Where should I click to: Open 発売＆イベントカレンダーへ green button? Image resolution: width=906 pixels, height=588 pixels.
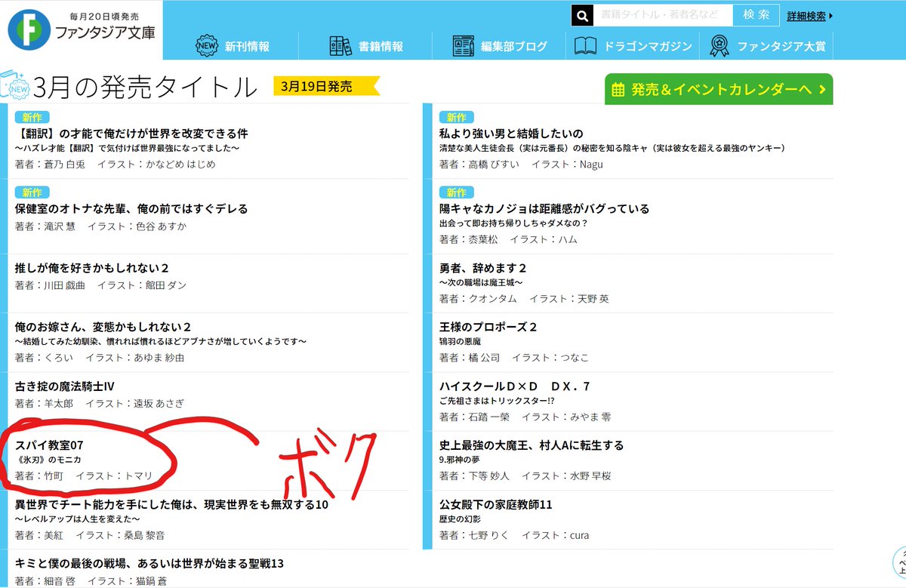(x=719, y=90)
